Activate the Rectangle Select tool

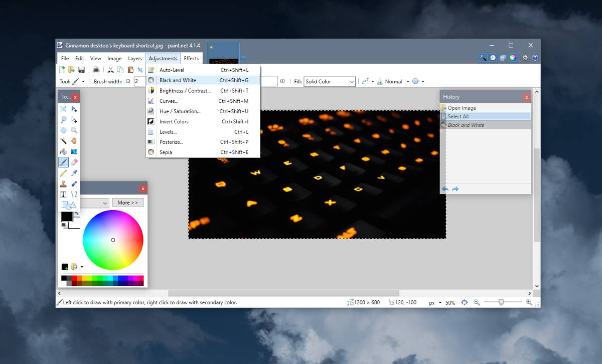[x=64, y=108]
